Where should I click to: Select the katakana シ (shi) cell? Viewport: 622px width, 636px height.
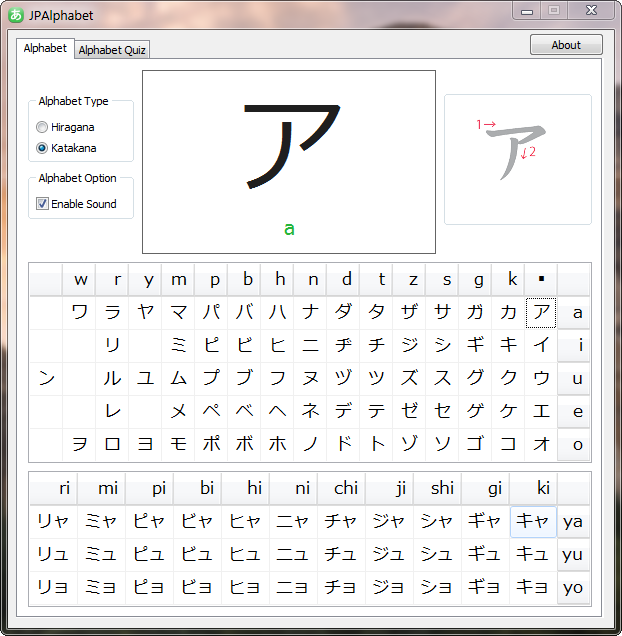(x=442, y=346)
